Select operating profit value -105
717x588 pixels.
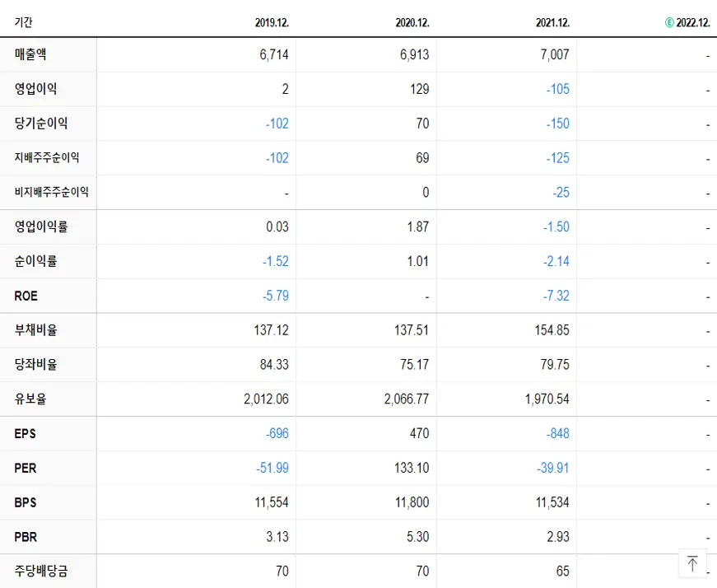pos(558,89)
